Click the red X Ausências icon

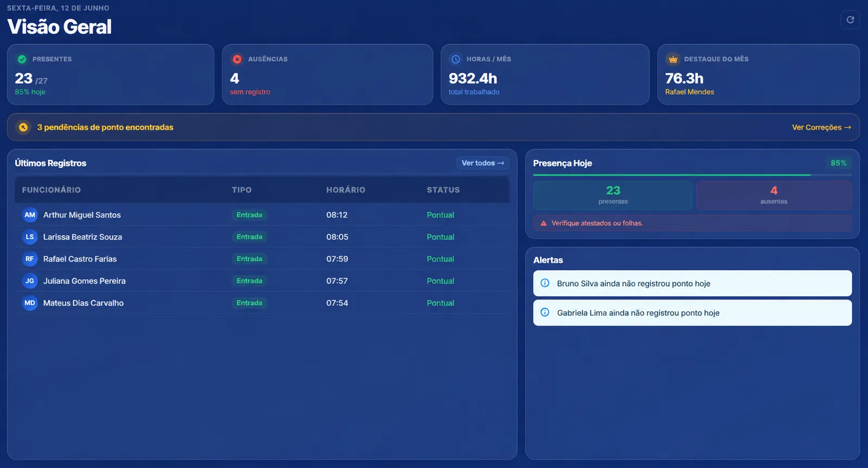[x=237, y=59]
